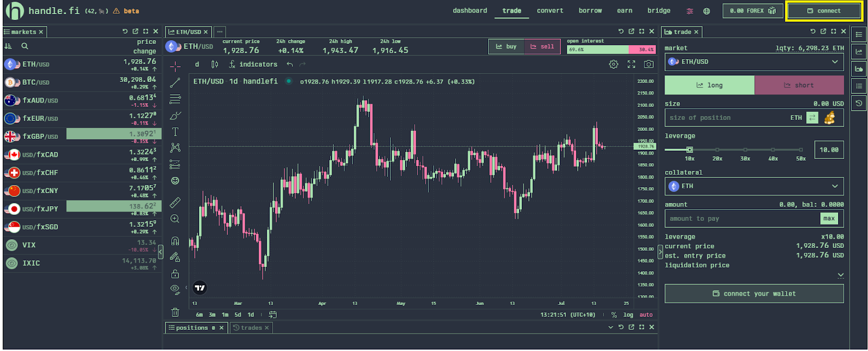Screen dimensions: 868x351
Task: Switch to the trades tab
Action: (251, 328)
